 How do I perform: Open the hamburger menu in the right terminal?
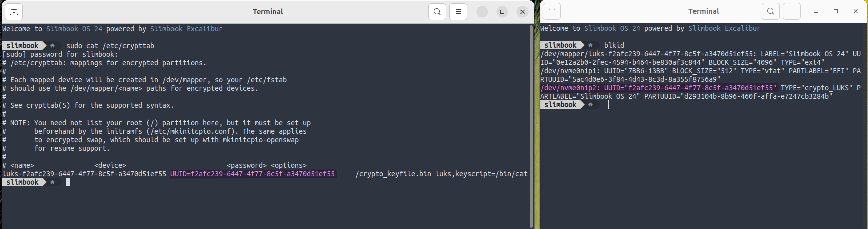click(792, 11)
